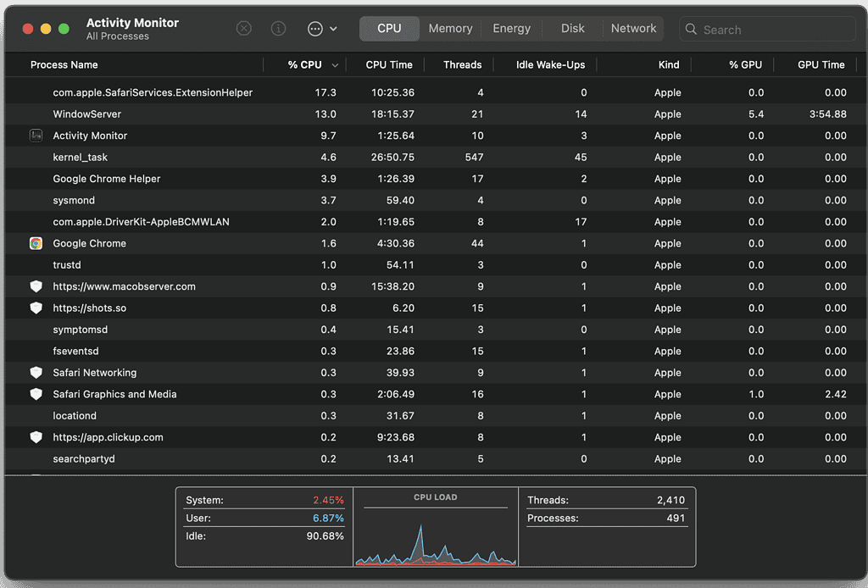The width and height of the screenshot is (868, 588).
Task: Select the kernel_task process row
Action: point(436,157)
